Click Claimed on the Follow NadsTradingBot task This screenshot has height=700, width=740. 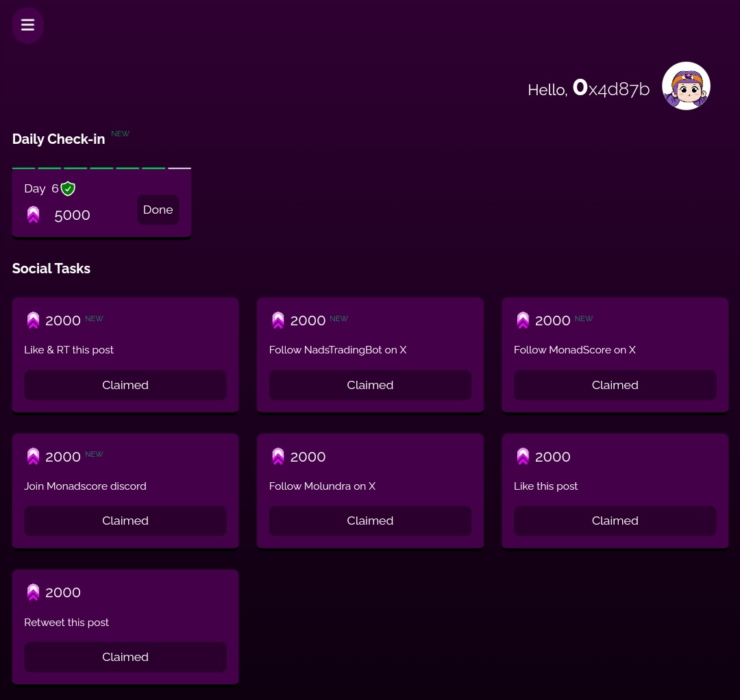coord(370,385)
